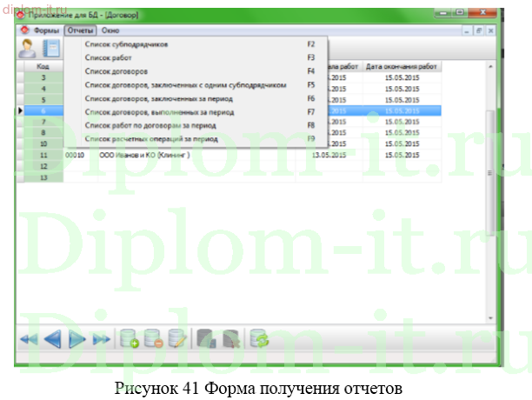Click the scroll up arrow of grid
The image size is (532, 400).
490,67
